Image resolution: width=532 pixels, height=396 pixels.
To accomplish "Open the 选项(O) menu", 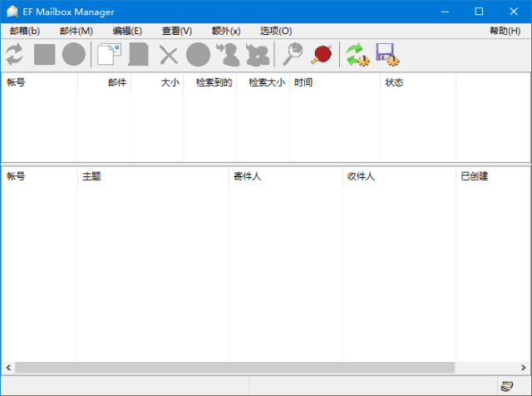I will coord(276,31).
